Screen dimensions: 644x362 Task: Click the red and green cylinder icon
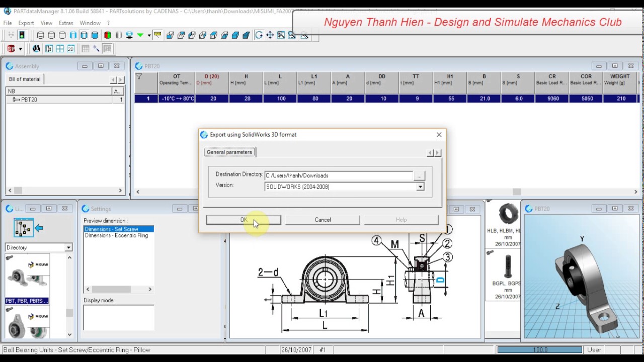click(107, 35)
